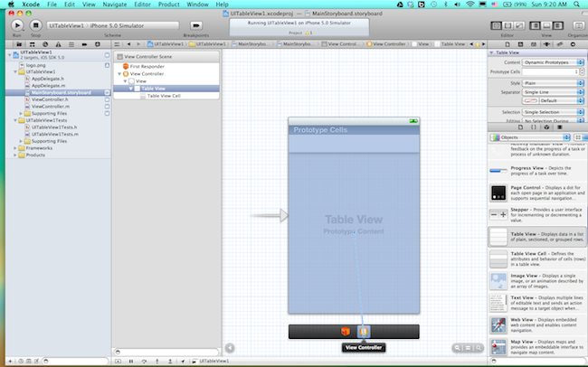588x367 pixels.
Task: Select AppDelegate.m in the navigator
Action: (48, 86)
